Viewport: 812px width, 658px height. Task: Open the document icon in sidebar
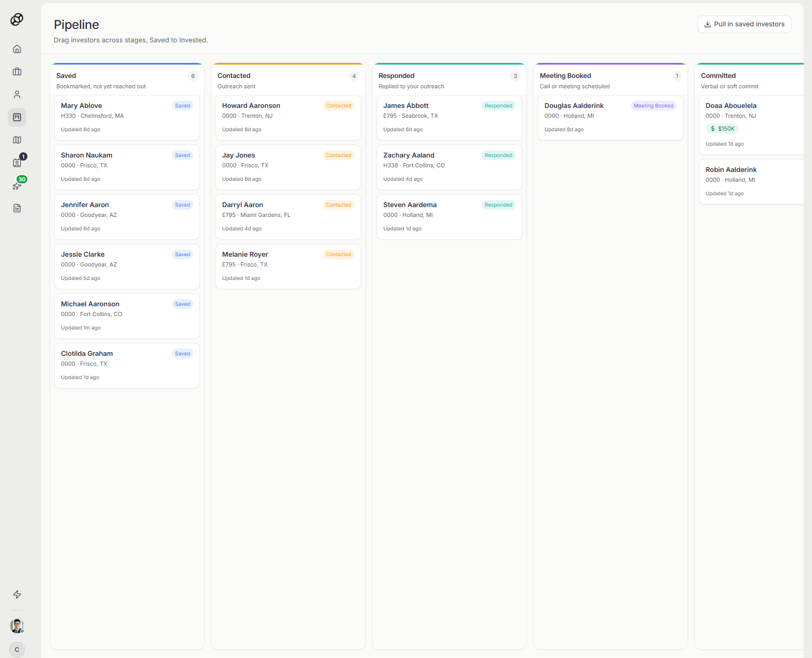click(17, 208)
